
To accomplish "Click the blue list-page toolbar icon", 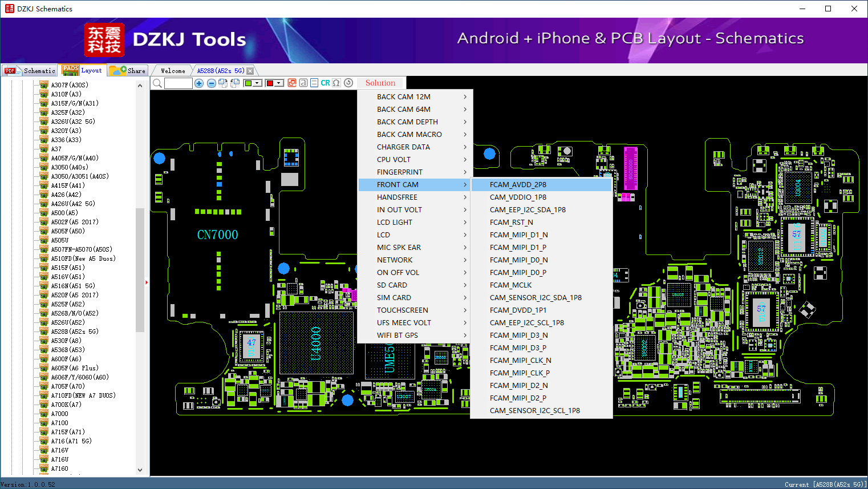I will [x=314, y=83].
